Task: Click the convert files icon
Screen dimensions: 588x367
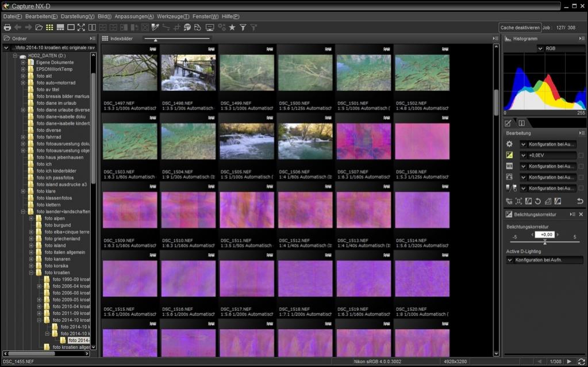Action: 198,28
